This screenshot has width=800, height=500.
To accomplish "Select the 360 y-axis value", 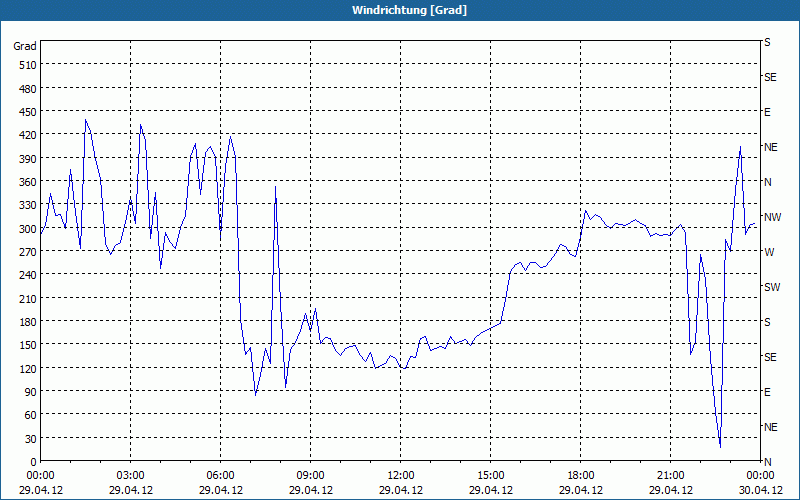I will 28,182.
